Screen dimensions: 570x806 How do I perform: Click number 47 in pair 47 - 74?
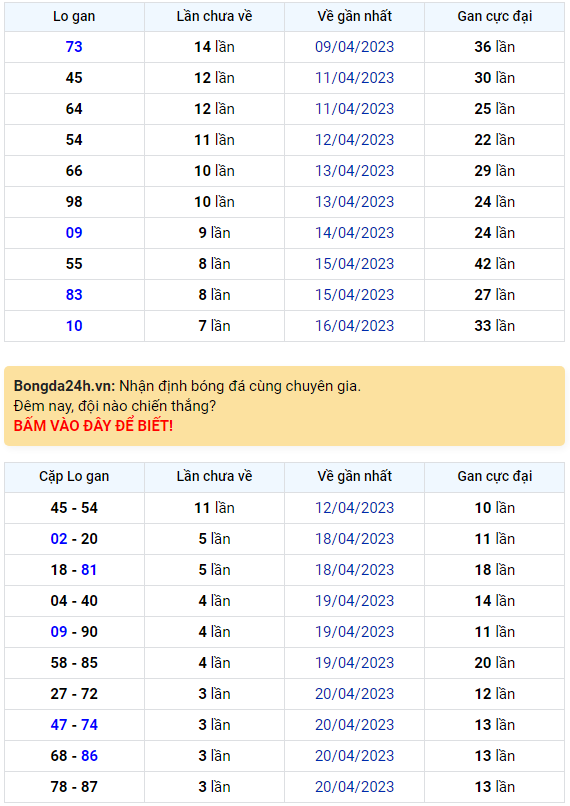[x=59, y=725]
